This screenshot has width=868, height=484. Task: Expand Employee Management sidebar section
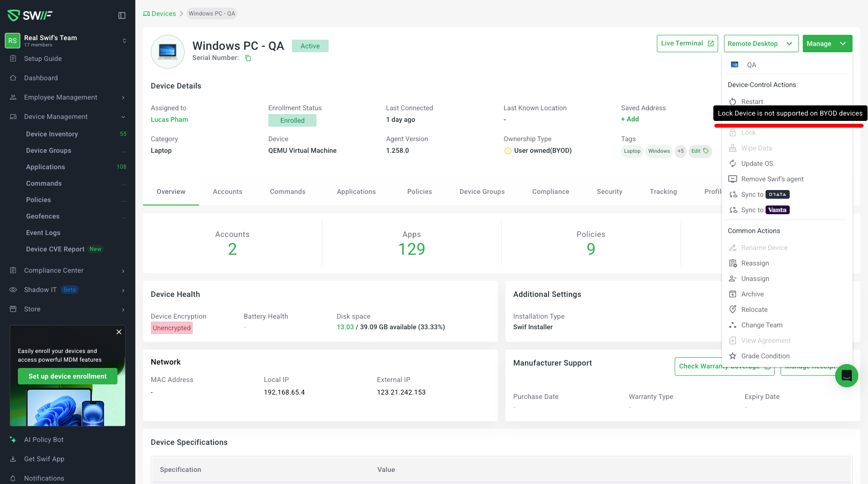click(x=68, y=97)
